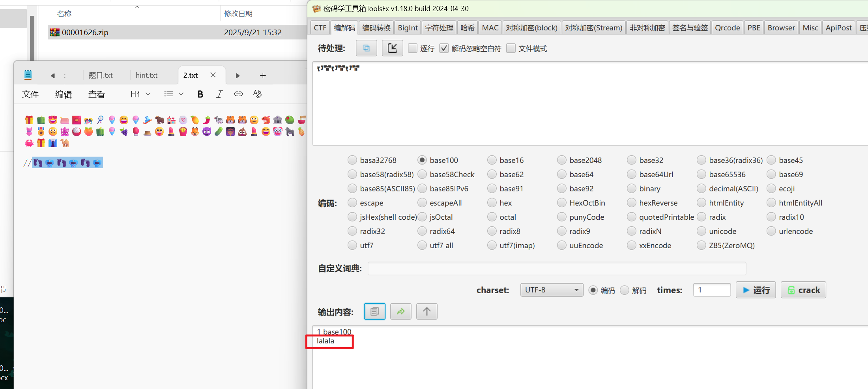Click the paste-from-clipboard icon beside 待处理

tap(366, 48)
